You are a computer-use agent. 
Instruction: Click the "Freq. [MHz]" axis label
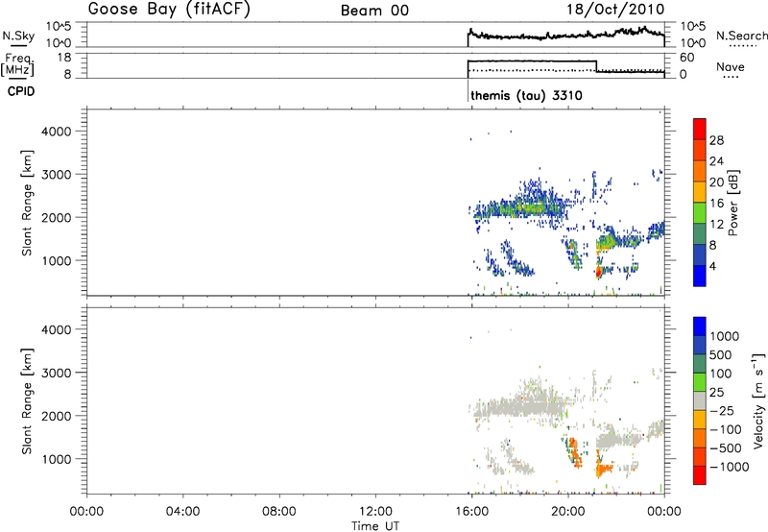(17, 65)
